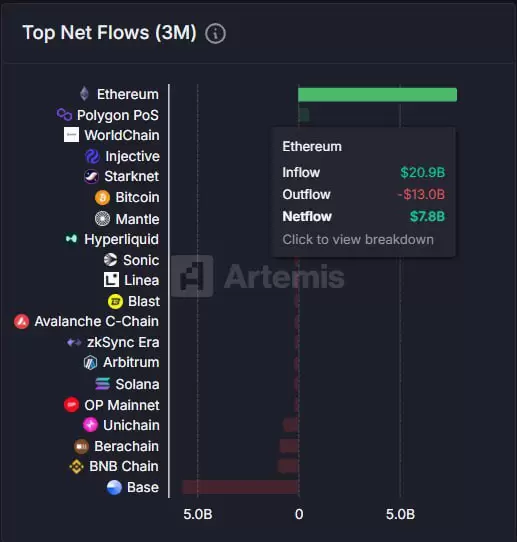Click the Hyperliquid chain label
Image resolution: width=517 pixels, height=542 pixels.
pyautogui.click(x=121, y=239)
